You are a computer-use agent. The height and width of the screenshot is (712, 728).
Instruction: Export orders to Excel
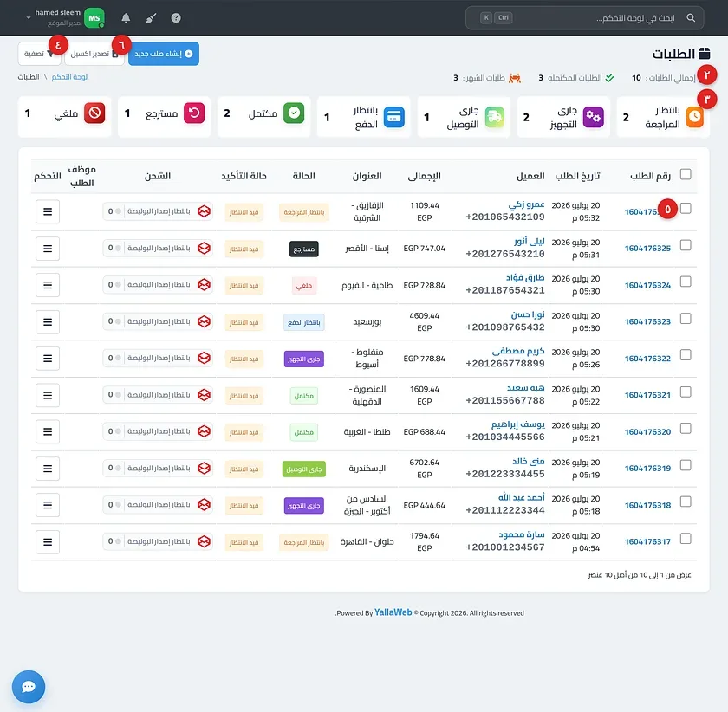pos(94,54)
